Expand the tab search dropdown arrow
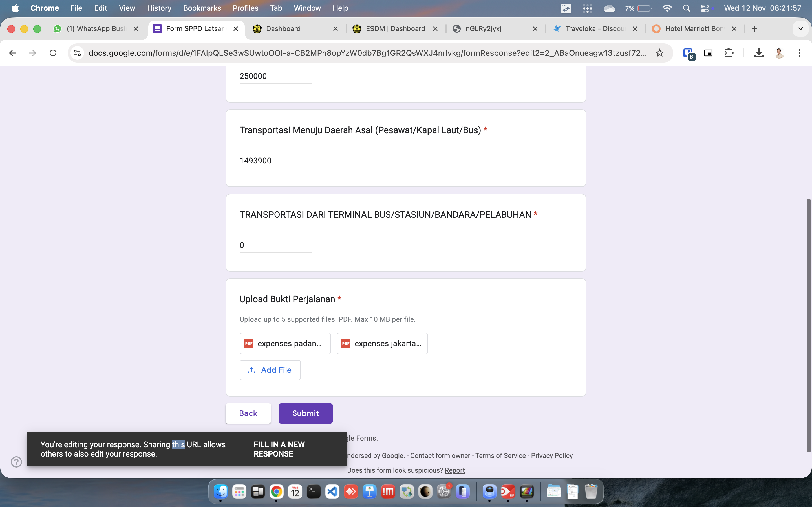This screenshot has width=812, height=507. point(800,29)
